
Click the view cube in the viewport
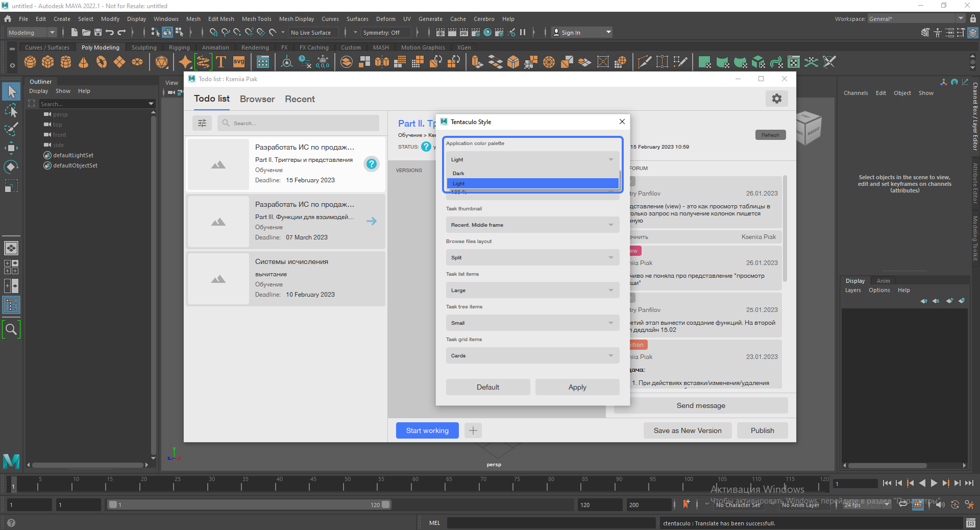pyautogui.click(x=808, y=128)
